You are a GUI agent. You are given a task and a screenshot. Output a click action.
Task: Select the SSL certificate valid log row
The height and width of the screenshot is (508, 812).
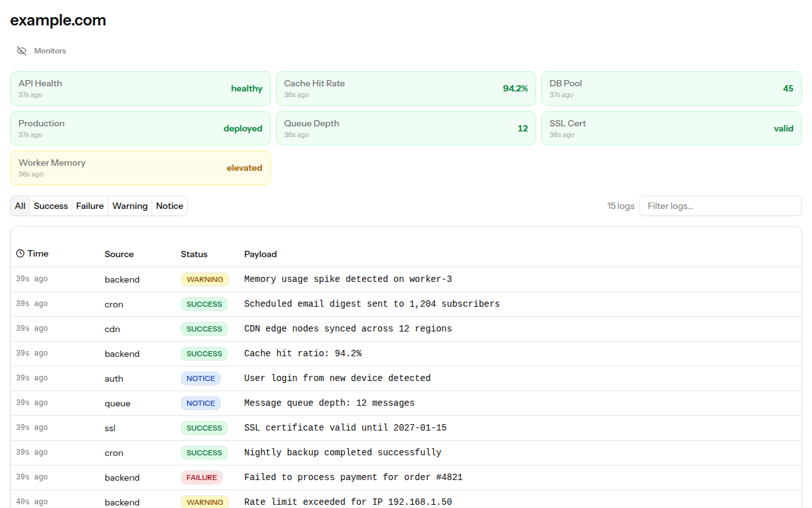pos(406,428)
